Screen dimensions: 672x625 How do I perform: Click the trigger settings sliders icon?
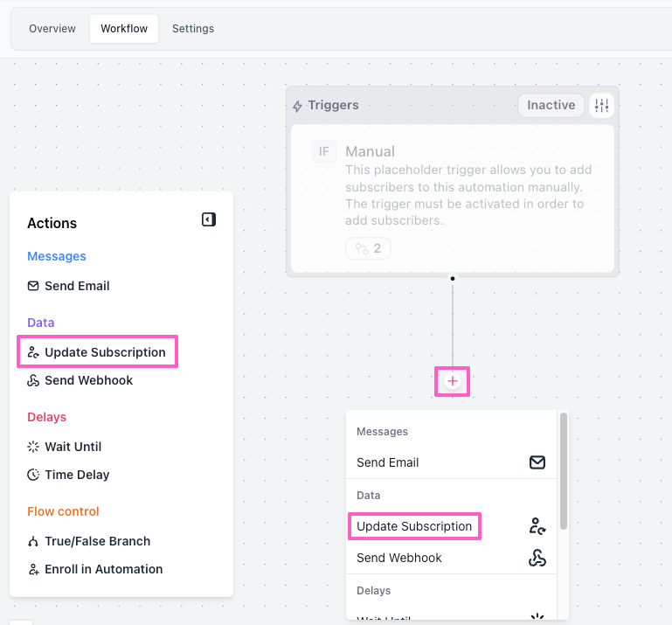(x=602, y=106)
